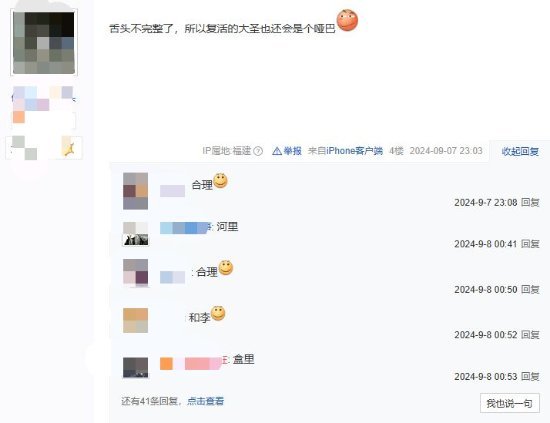
Task: Open the main poster's large pixelated avatar
Action: (44, 43)
